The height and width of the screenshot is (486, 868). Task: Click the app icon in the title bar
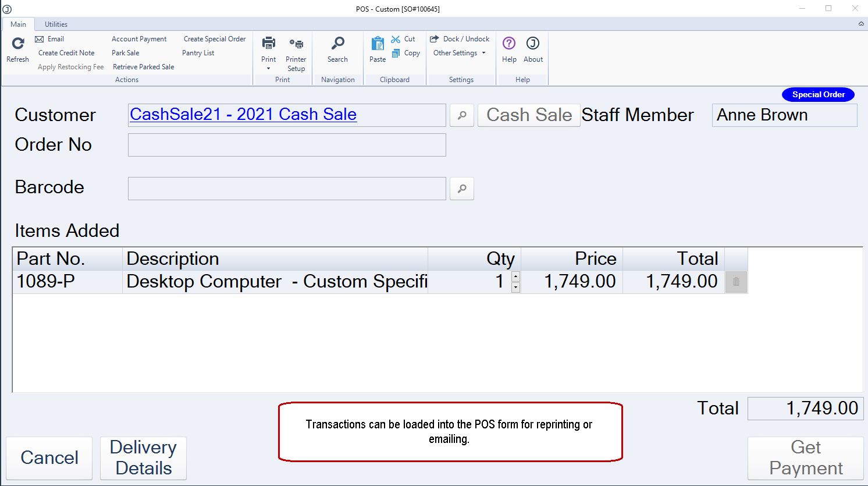coord(7,9)
